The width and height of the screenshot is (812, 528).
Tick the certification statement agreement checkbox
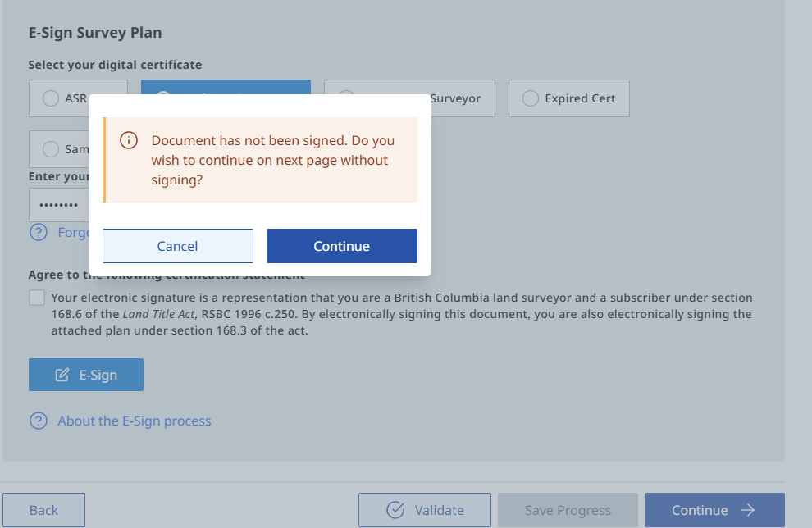(37, 298)
